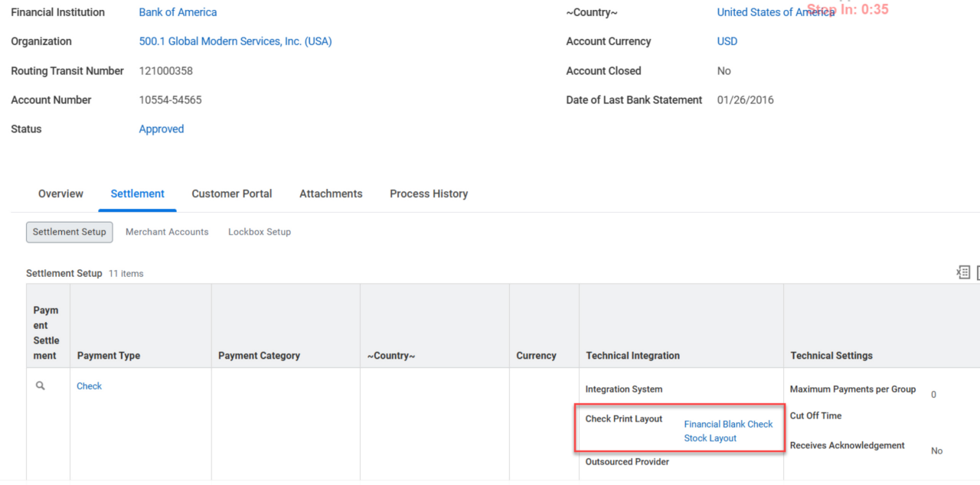Image resolution: width=980 pixels, height=485 pixels.
Task: Open Financial Blank Check Stock Layout link
Action: click(x=728, y=431)
